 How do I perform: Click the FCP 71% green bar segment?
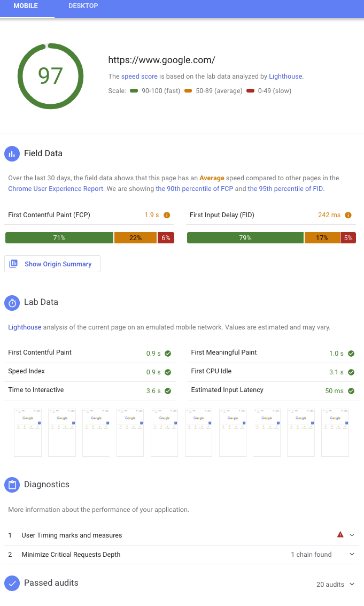[x=59, y=237]
